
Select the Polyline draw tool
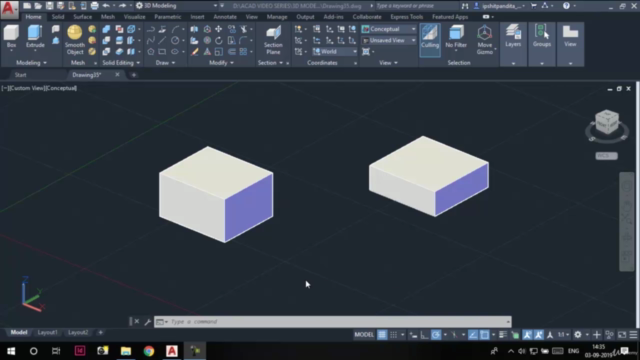151,29
